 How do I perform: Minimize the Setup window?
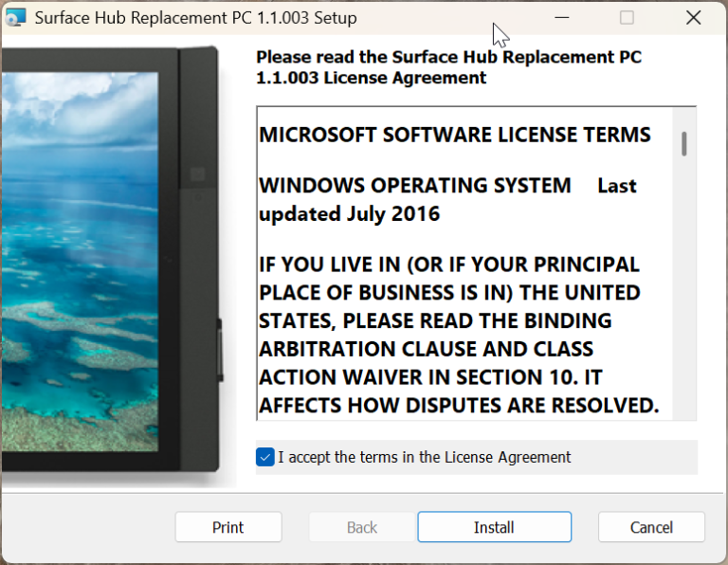[562, 18]
